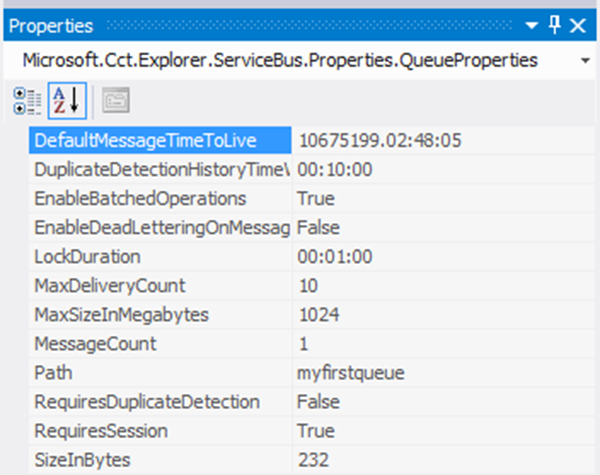This screenshot has height=475, width=600.
Task: Select the DuplicateDetectionHistoryTimeWindow property name
Action: click(160, 170)
